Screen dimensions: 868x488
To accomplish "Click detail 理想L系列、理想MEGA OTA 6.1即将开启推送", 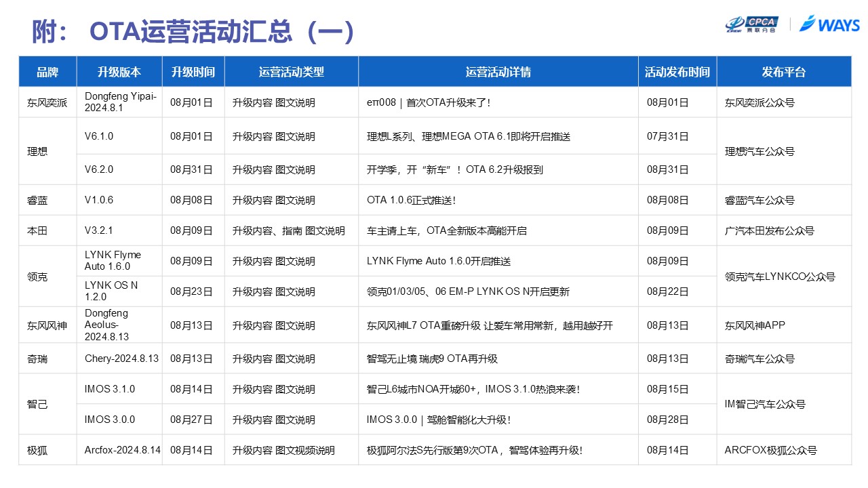I will click(469, 136).
